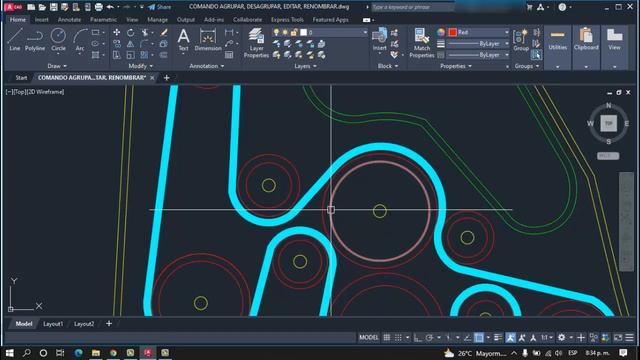Click the keyword search input field

(x=412, y=7)
